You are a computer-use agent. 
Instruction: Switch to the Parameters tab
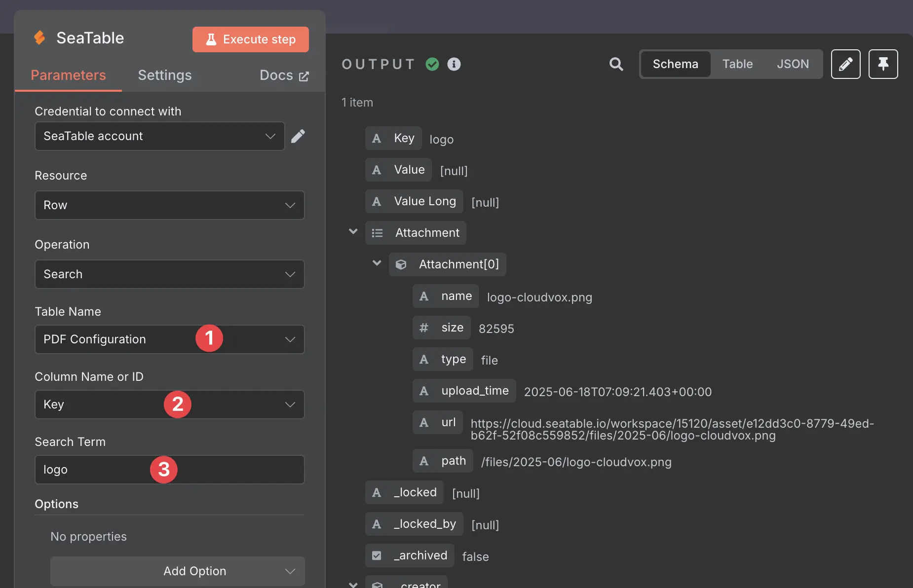pos(68,75)
